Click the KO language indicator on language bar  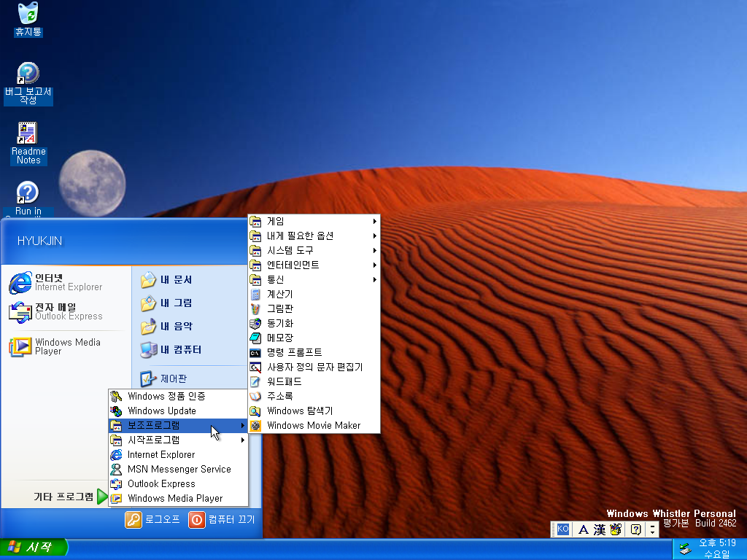(563, 529)
